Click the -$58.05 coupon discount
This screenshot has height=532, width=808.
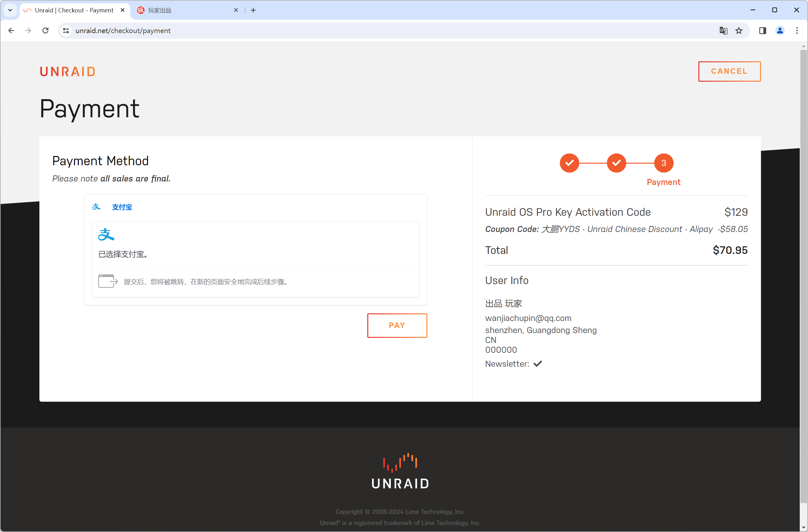(x=733, y=229)
